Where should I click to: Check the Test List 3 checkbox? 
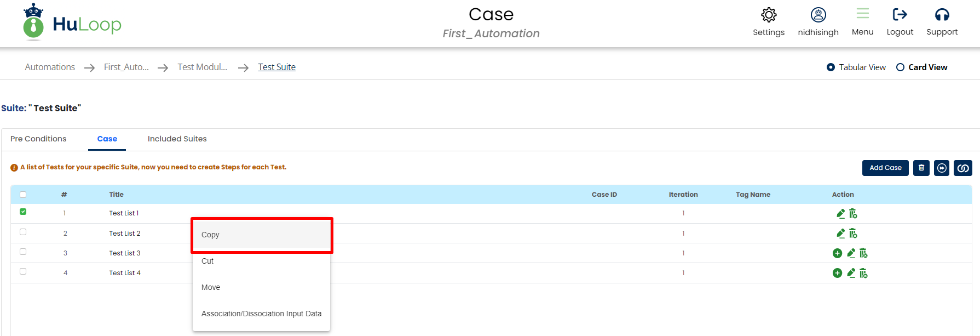click(x=23, y=252)
